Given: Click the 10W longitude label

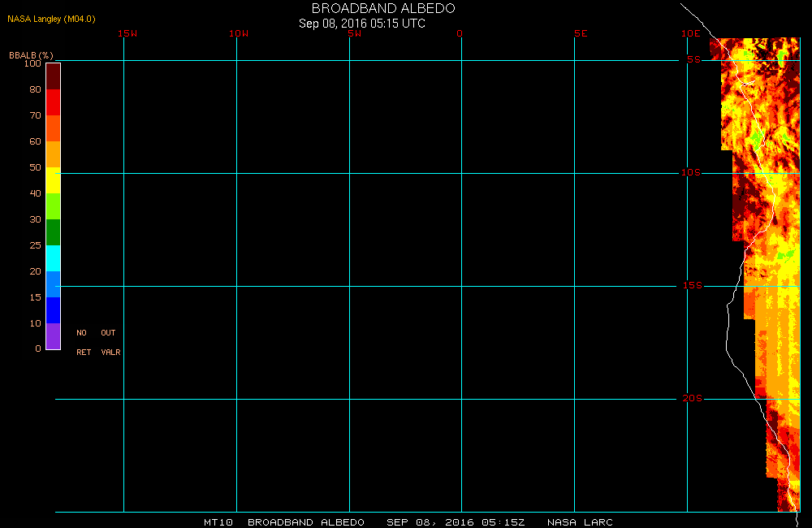Looking at the screenshot, I should pos(239,33).
